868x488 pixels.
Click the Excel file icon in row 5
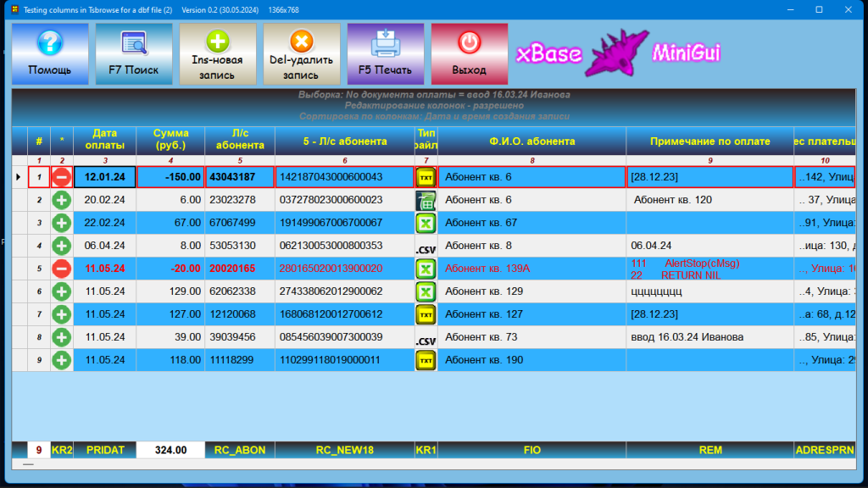point(426,269)
